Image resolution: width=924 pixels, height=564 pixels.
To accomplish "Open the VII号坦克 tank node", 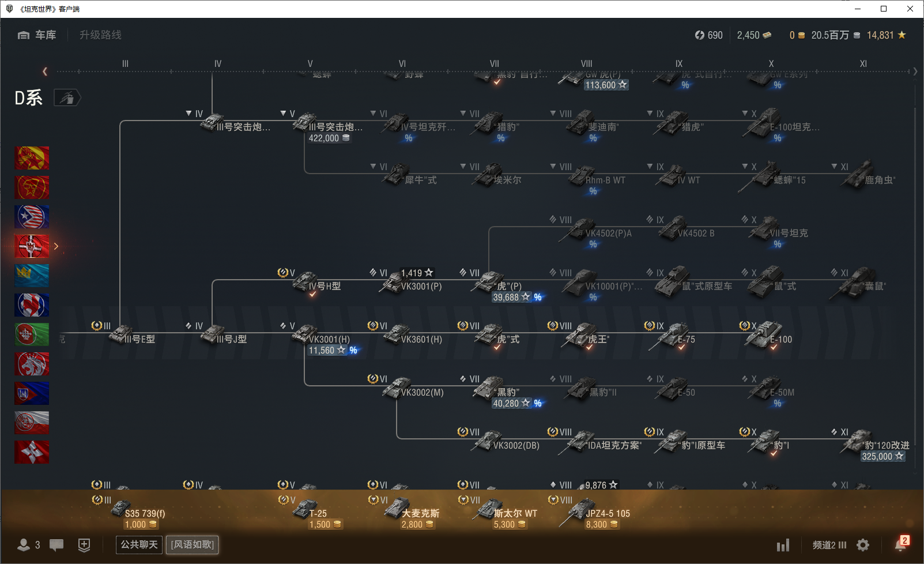I will [x=778, y=230].
